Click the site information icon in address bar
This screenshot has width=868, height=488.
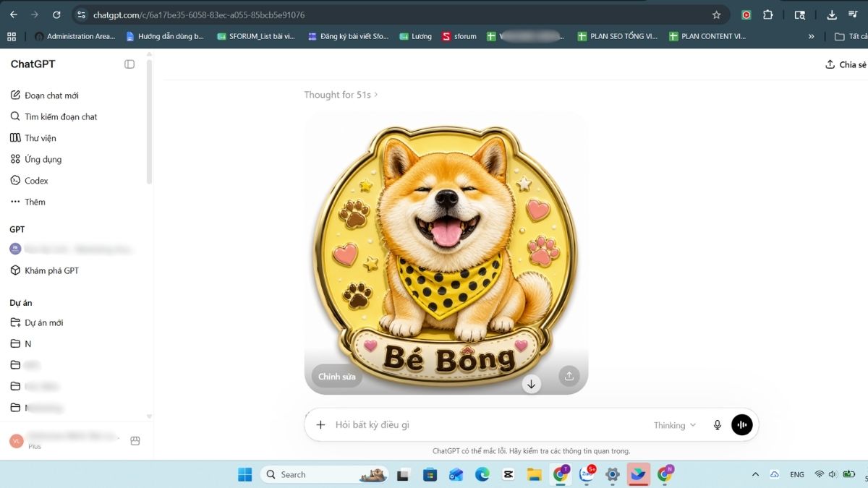(82, 14)
